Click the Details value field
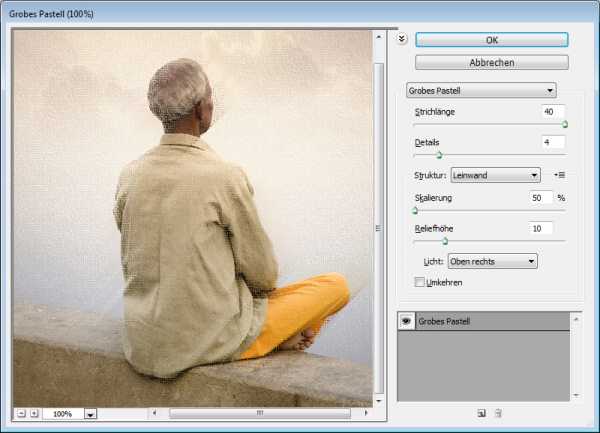This screenshot has width=600, height=433. pos(553,142)
